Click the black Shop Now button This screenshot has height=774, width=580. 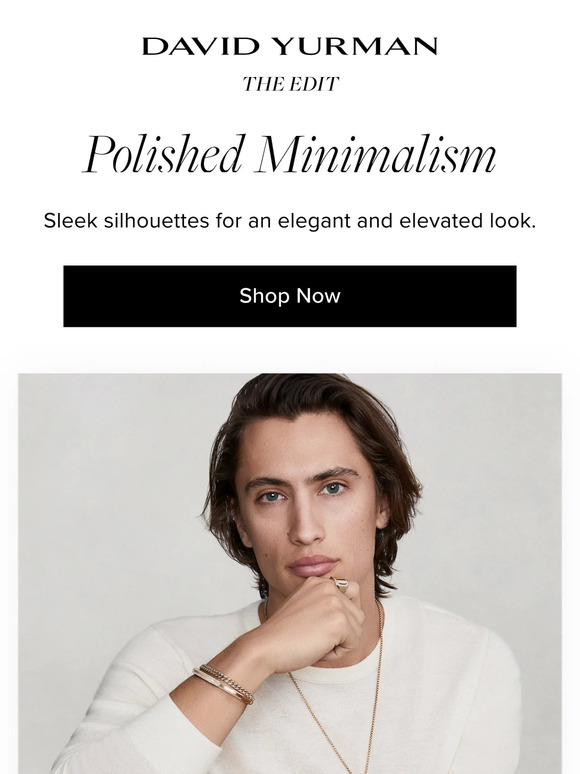(x=290, y=296)
